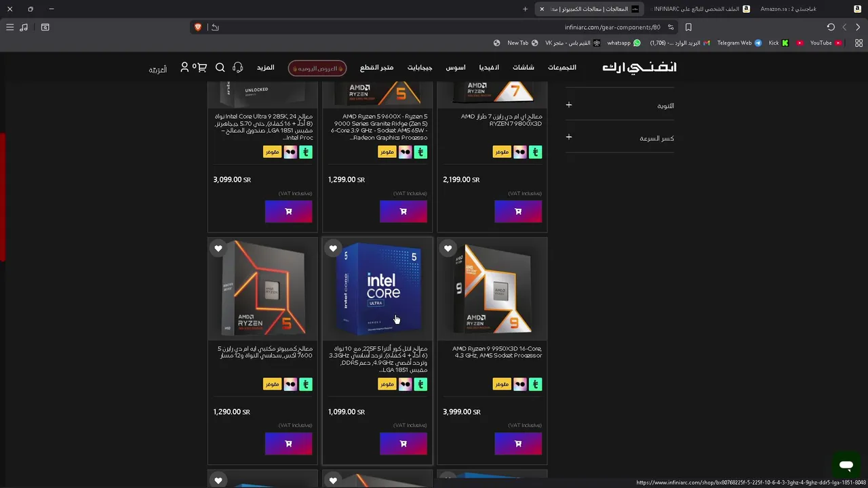
Task: Bookmark this page from the address bar
Action: 688,27
